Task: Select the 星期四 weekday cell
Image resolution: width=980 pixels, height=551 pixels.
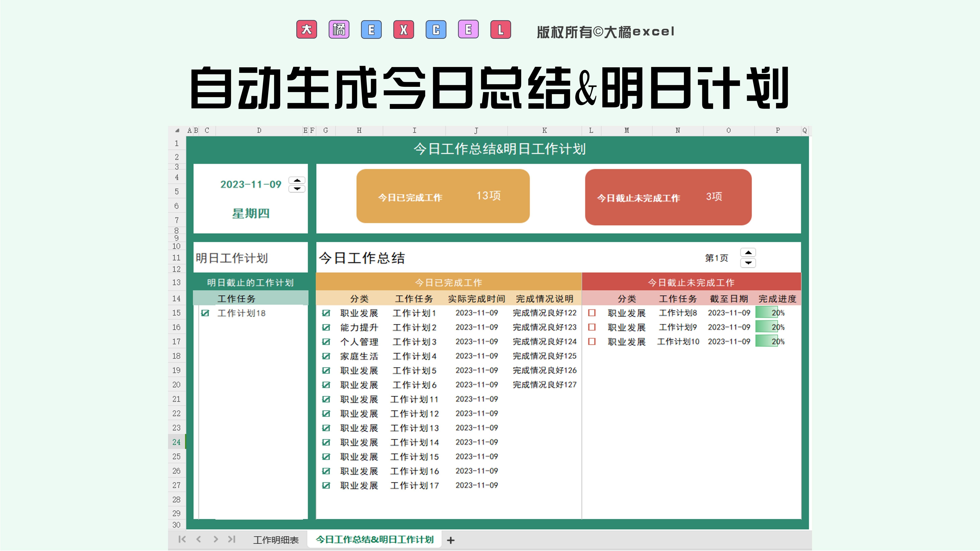Action: tap(251, 213)
